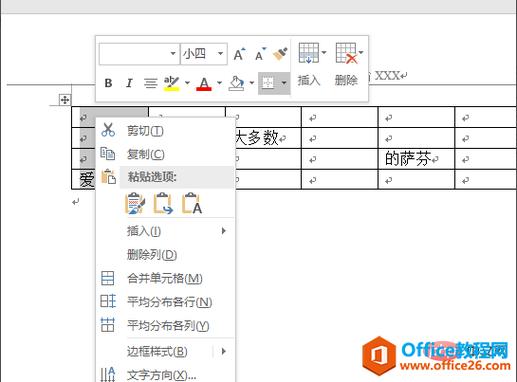517x382 pixels.
Task: Click the table move handle icon
Action: point(65,99)
